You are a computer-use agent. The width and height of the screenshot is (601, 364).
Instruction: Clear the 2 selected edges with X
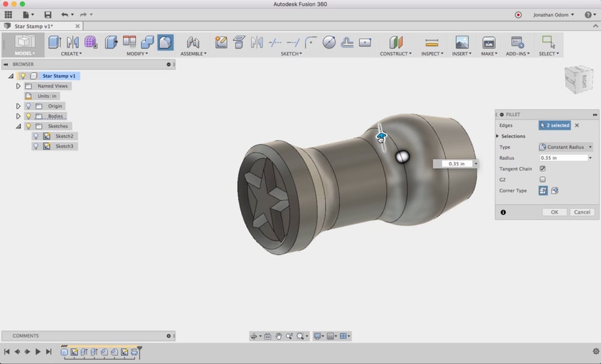tap(577, 125)
